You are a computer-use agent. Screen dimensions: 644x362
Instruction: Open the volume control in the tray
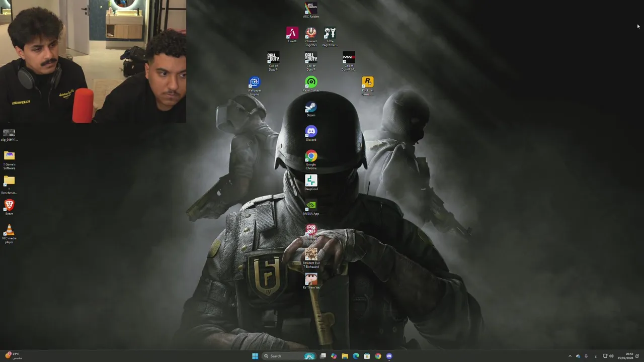[x=611, y=356]
